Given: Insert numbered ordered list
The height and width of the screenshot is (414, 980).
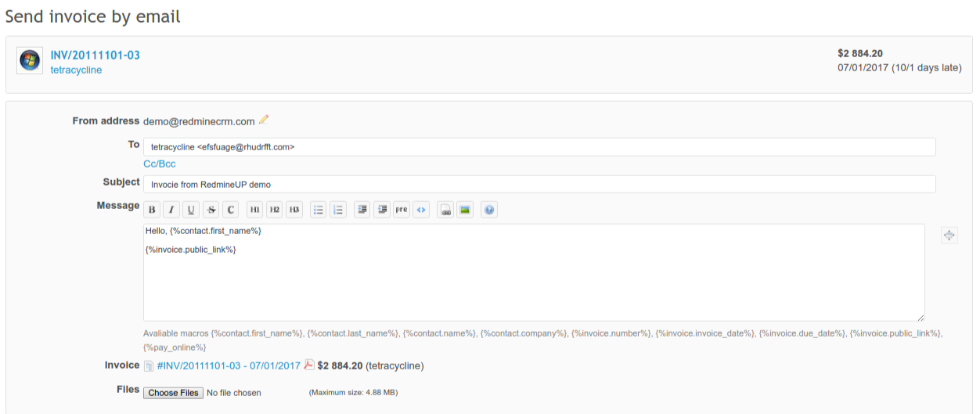Looking at the screenshot, I should [x=338, y=210].
